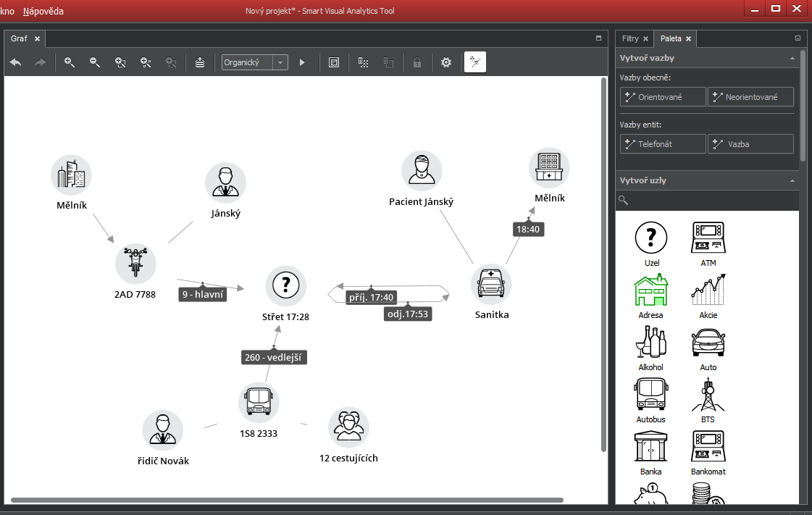This screenshot has width=812, height=515.
Task: Click the Telefonát link button
Action: 663,144
